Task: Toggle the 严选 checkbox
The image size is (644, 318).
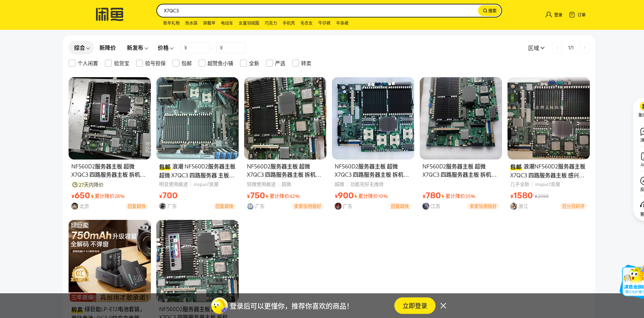Action: point(270,63)
